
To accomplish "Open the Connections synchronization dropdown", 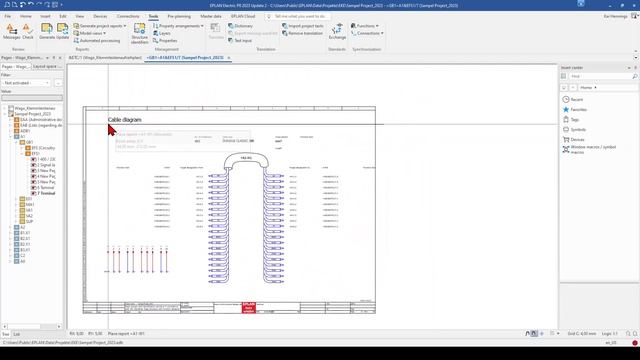I will pos(367,33).
